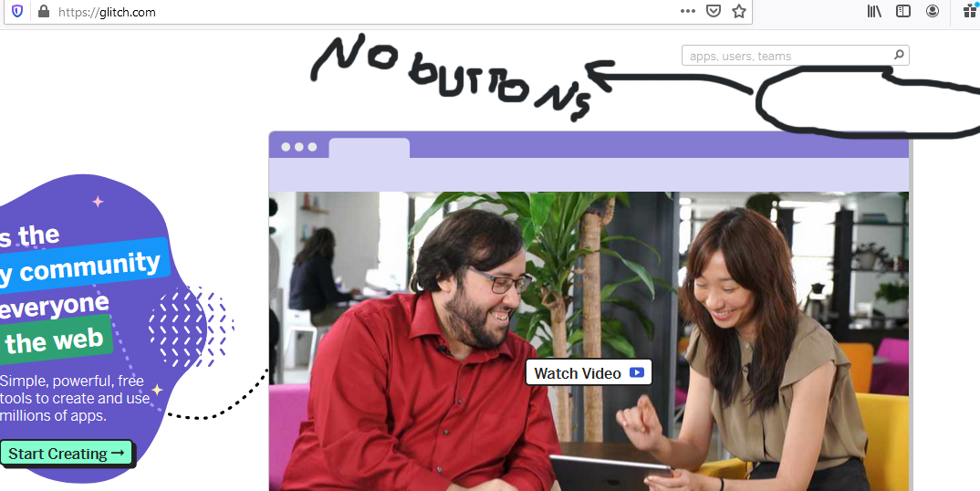Click the tracking protection shield icon
Viewport: 980px width, 491px height.
[x=17, y=11]
